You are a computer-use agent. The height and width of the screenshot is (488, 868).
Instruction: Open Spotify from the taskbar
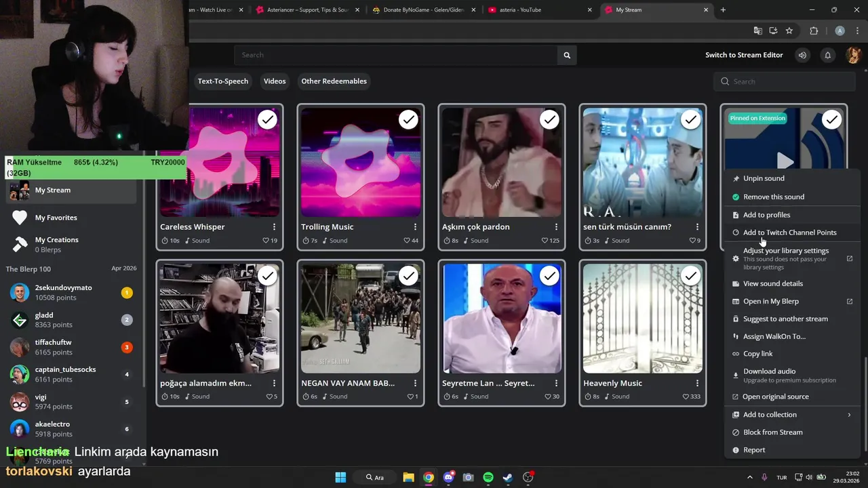click(x=488, y=477)
